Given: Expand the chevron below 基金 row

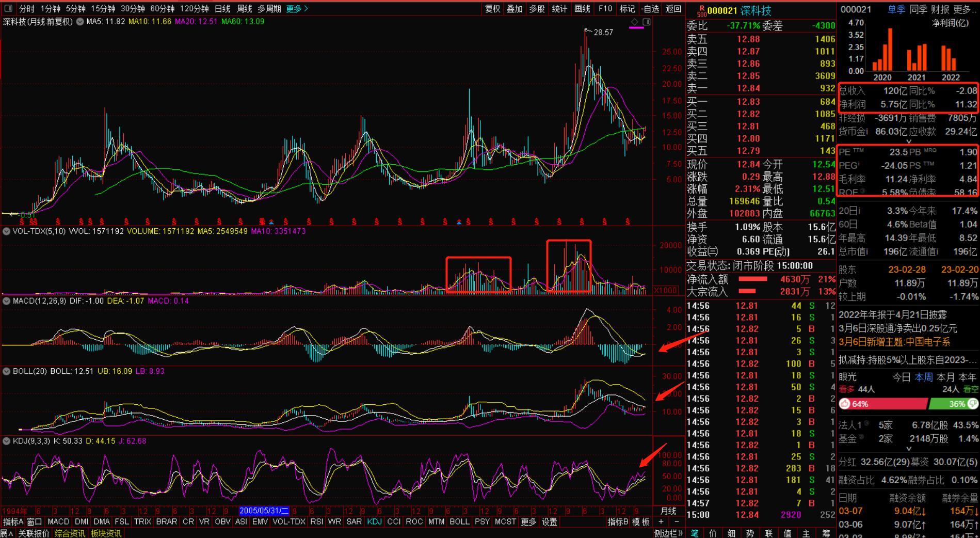Looking at the screenshot, I should coord(909,449).
